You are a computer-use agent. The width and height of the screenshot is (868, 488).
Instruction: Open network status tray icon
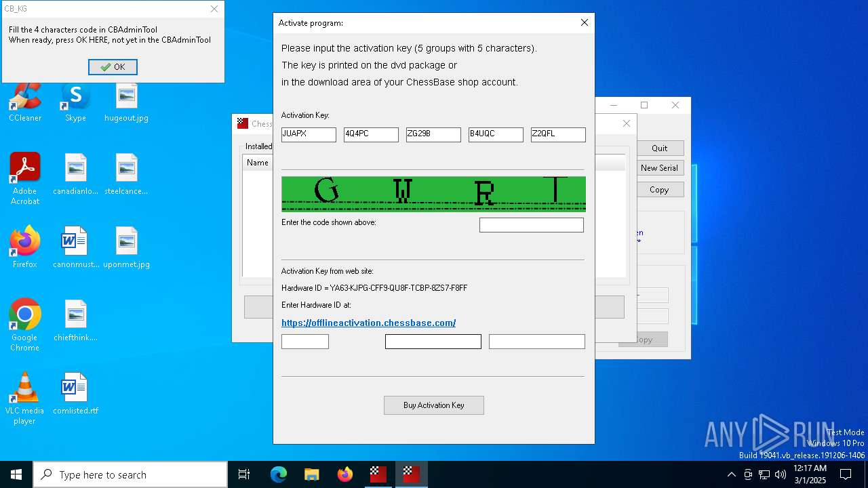764,474
